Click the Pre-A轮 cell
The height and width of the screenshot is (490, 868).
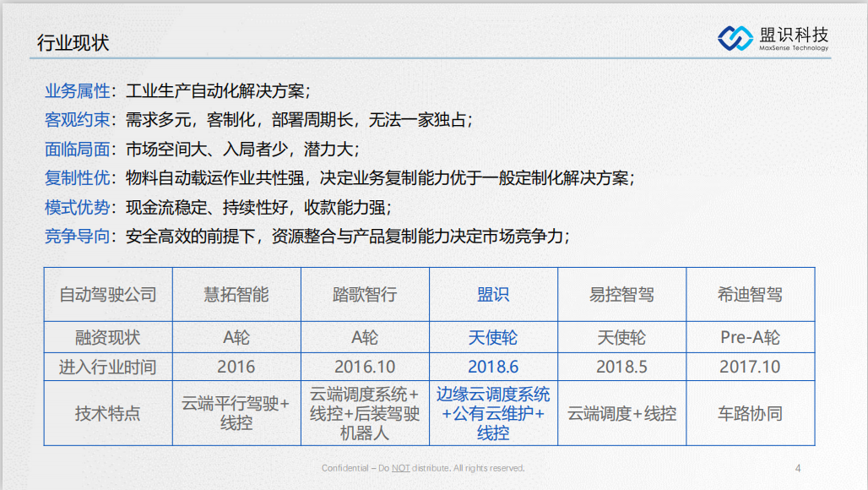(750, 337)
